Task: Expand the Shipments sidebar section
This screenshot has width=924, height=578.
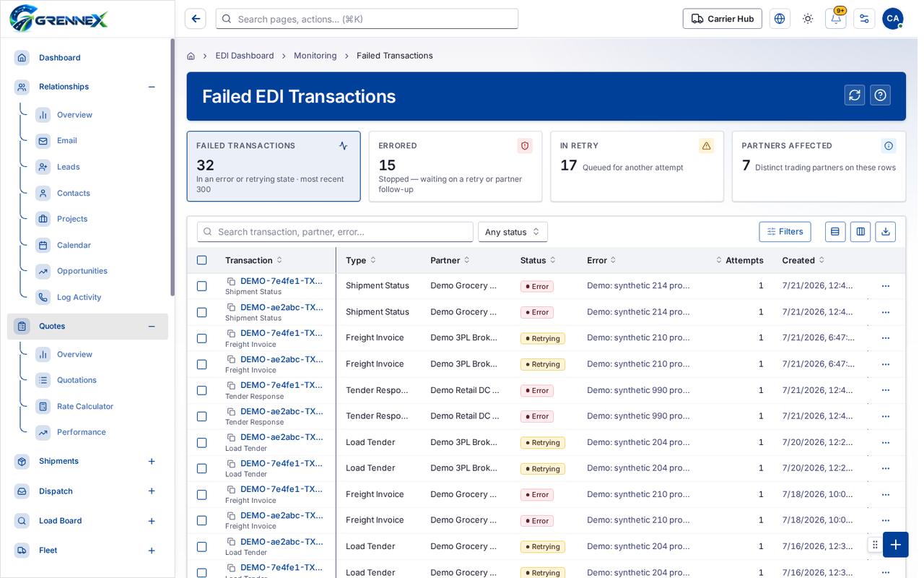Action: [152, 461]
